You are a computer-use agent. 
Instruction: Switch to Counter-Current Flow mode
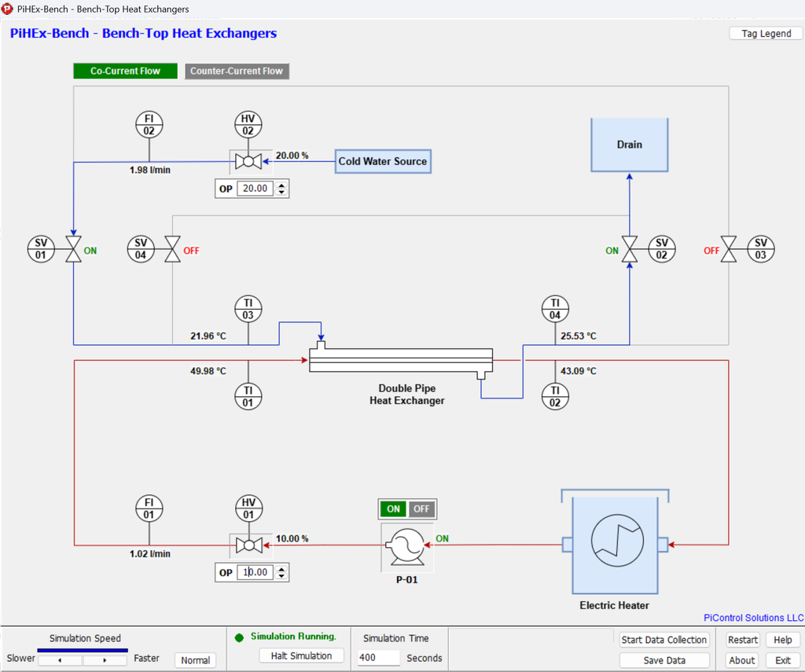pos(237,71)
